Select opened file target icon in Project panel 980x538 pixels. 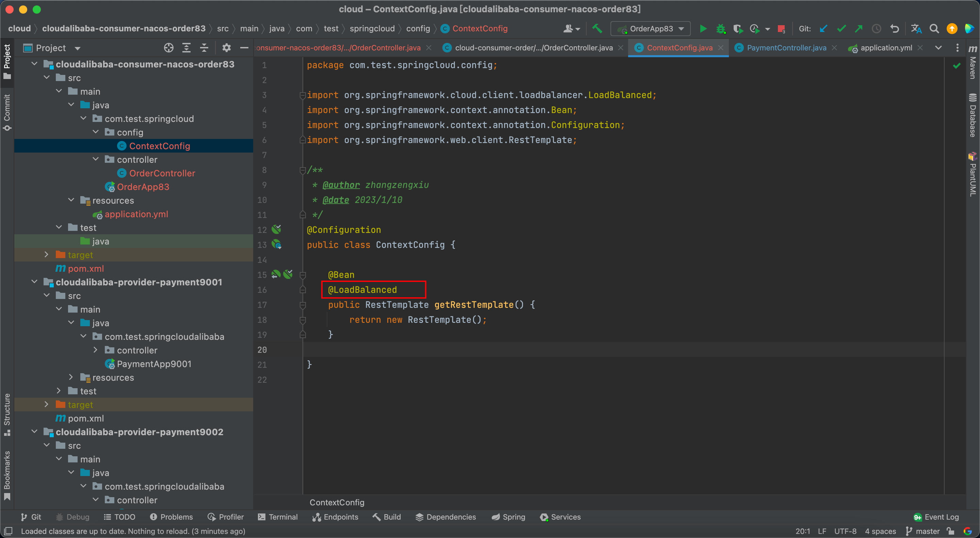tap(168, 48)
